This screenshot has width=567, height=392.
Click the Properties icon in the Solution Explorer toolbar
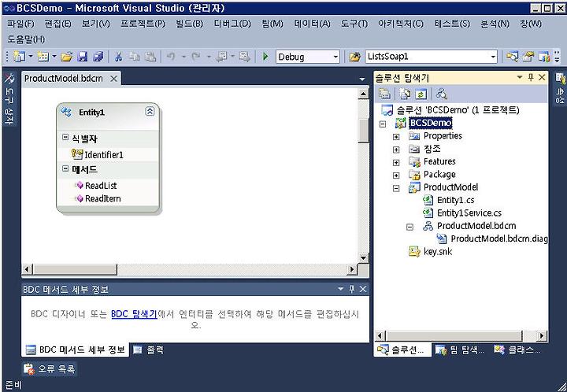[x=384, y=94]
